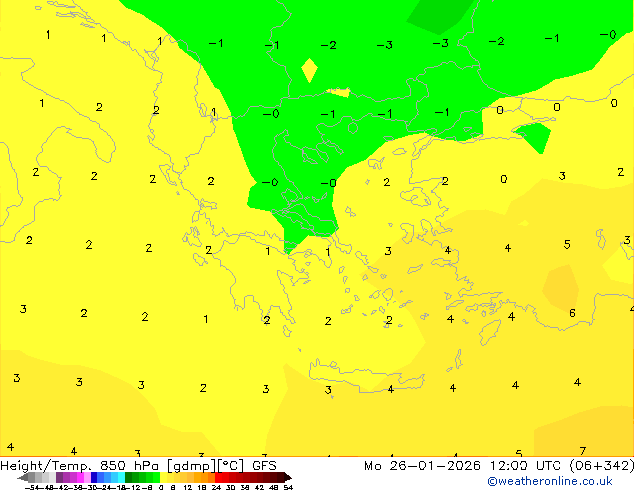Pick the bright yellow swatch in legend

(x=163, y=477)
